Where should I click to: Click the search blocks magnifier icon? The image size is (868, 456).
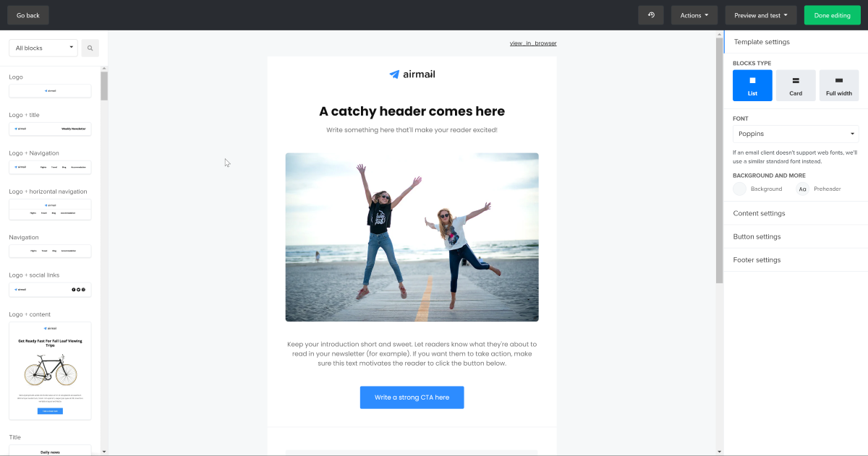90,48
